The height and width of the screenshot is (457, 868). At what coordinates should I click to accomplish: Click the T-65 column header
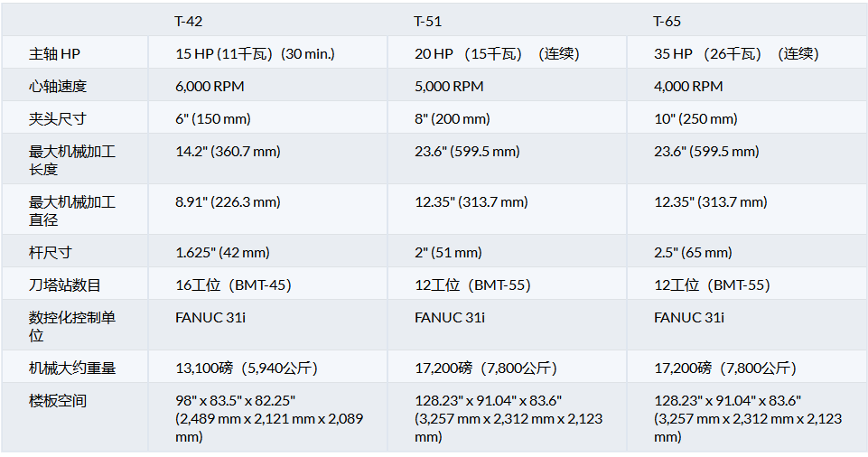point(667,22)
